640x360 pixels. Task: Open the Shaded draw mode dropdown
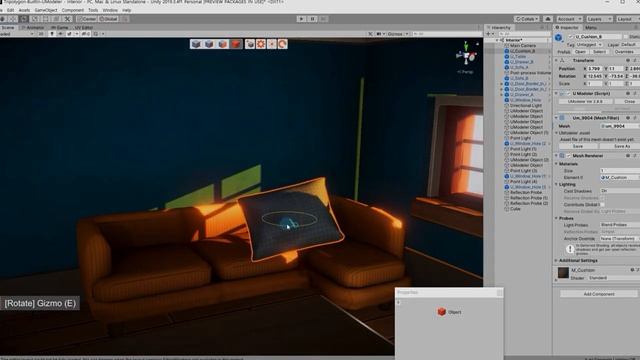tap(17, 34)
